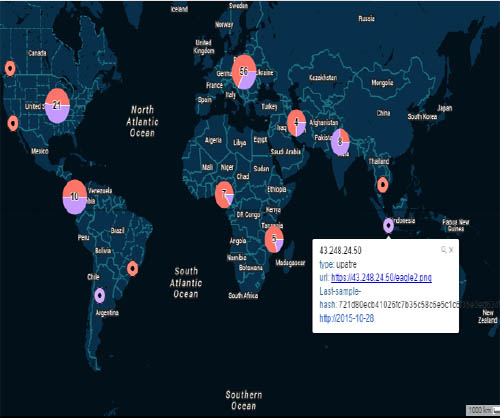This screenshot has width=500, height=418.
Task: Zoom to marker using popup magnifier icon
Action: [x=444, y=249]
